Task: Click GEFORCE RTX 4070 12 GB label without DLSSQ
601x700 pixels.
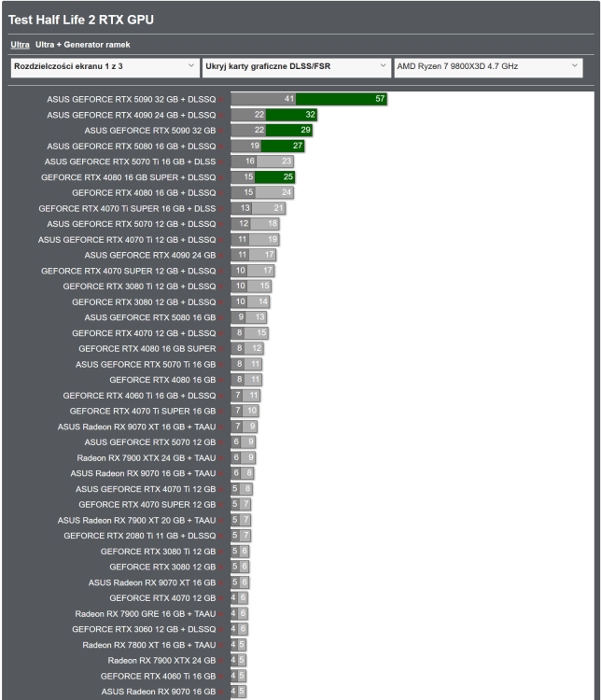Action: 162,598
